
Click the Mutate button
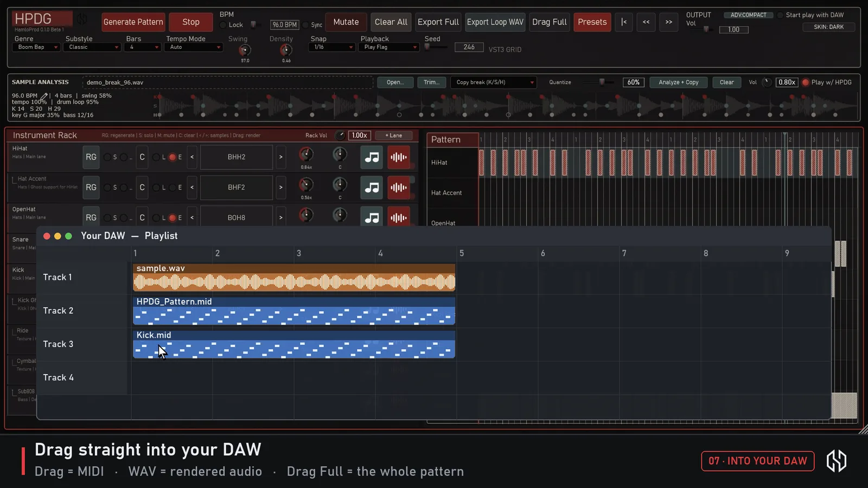point(346,22)
